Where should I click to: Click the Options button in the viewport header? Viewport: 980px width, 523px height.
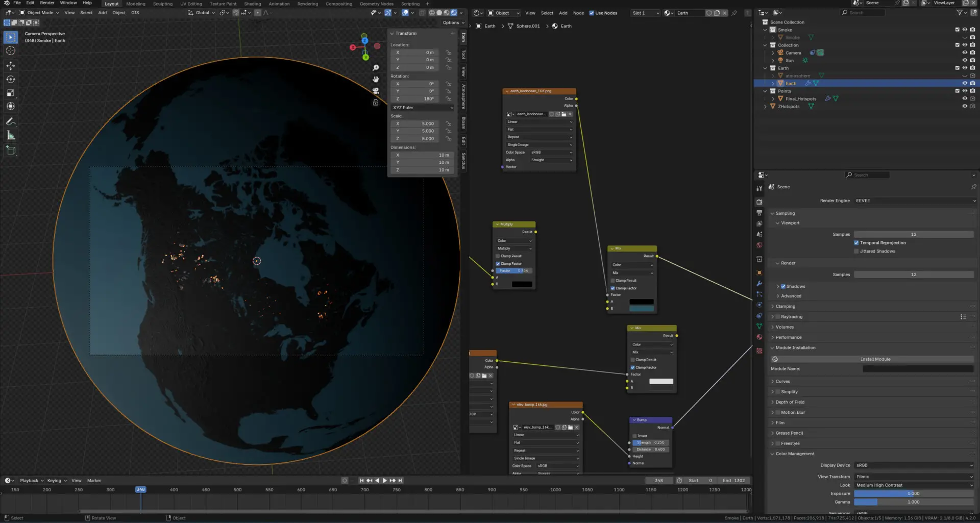(x=453, y=22)
